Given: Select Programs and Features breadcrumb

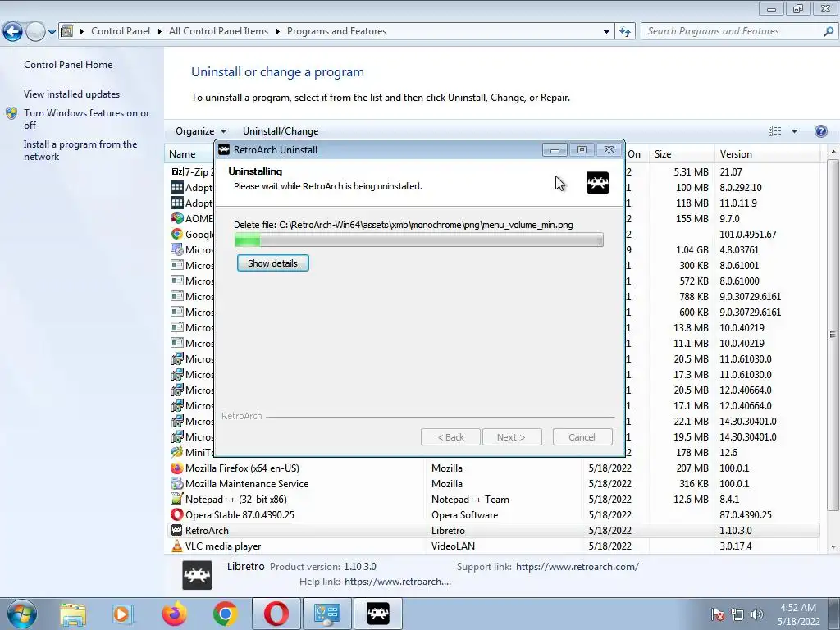Looking at the screenshot, I should point(336,32).
